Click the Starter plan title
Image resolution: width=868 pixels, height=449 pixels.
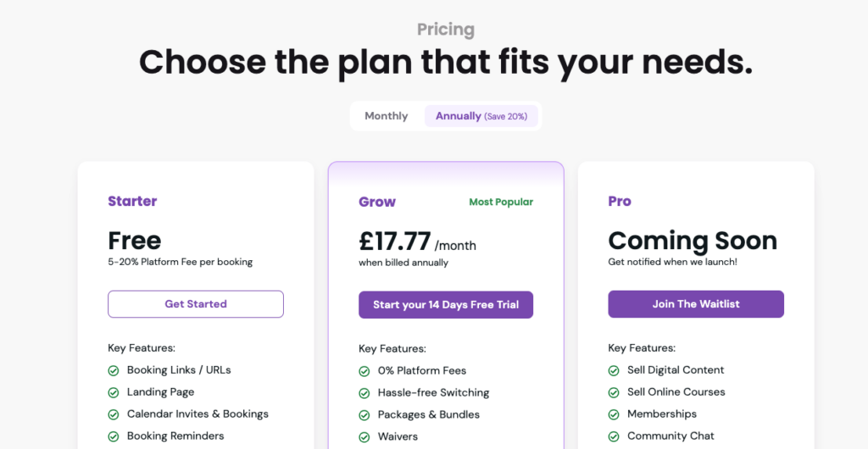132,202
